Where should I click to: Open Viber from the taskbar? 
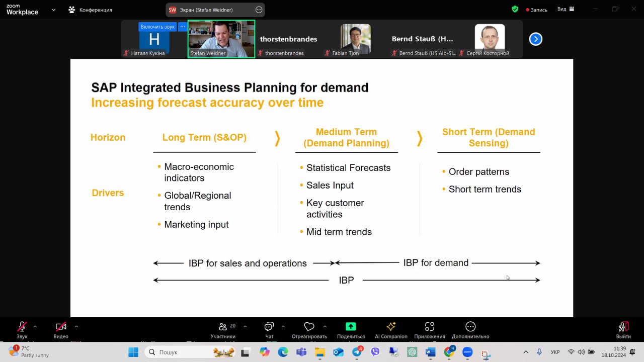[x=375, y=352]
